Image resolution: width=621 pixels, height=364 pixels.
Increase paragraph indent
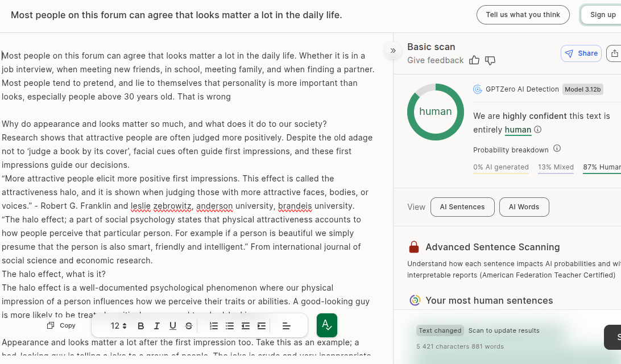[262, 326]
